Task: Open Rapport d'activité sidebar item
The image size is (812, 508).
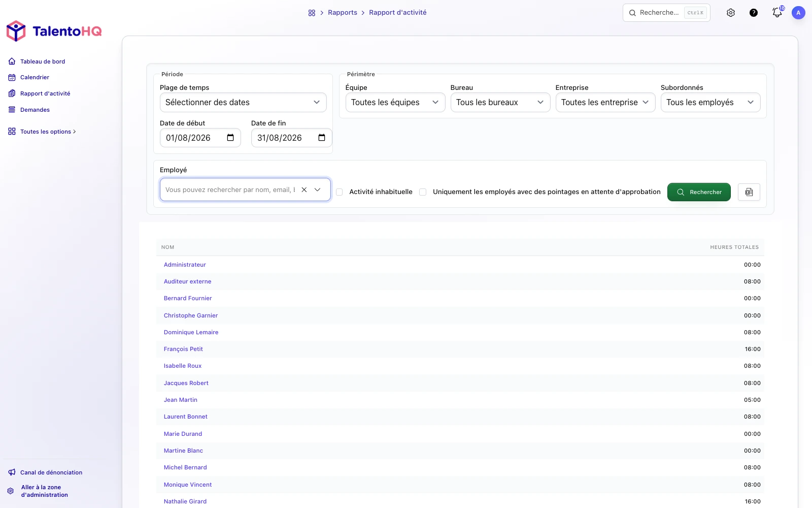Action: click(40, 93)
